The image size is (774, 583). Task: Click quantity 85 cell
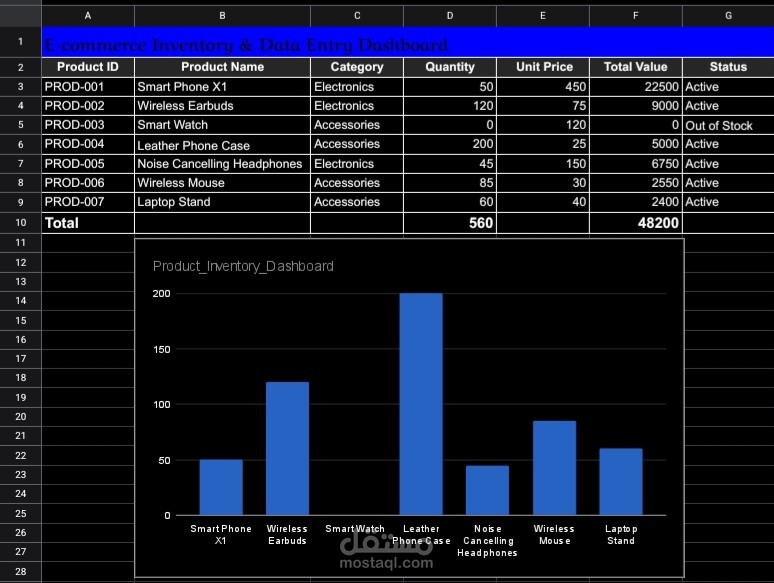pyautogui.click(x=450, y=183)
